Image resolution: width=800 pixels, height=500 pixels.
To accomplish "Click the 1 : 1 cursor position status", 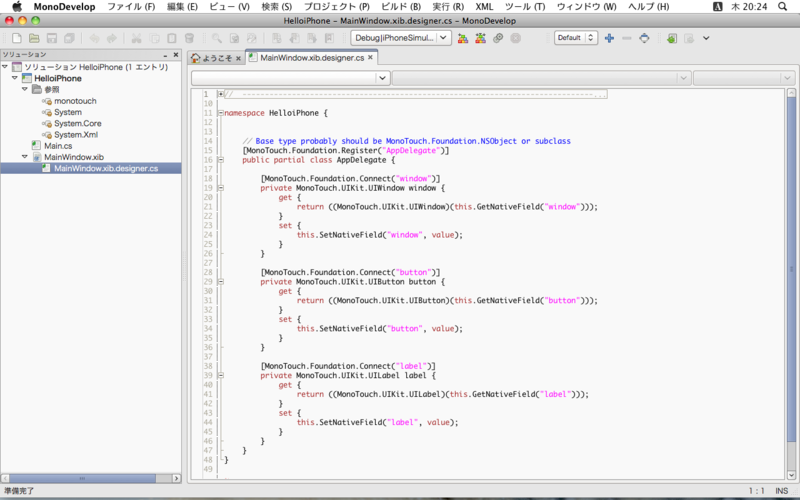I will pyautogui.click(x=757, y=491).
